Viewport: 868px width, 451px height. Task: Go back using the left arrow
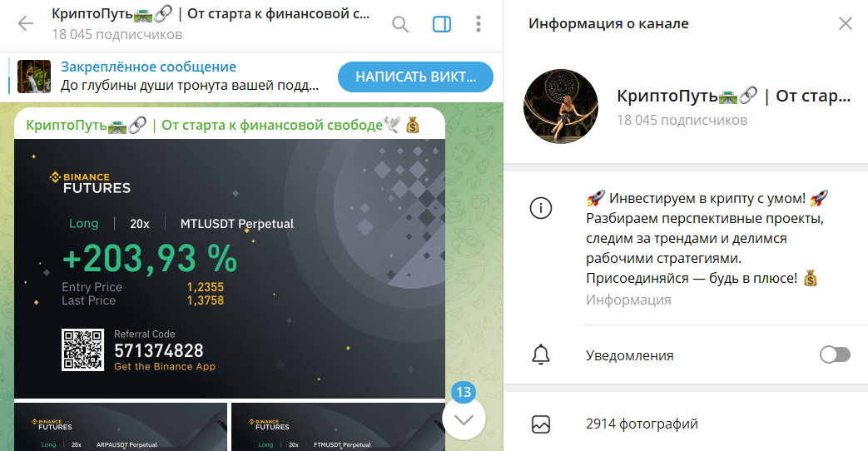[26, 24]
